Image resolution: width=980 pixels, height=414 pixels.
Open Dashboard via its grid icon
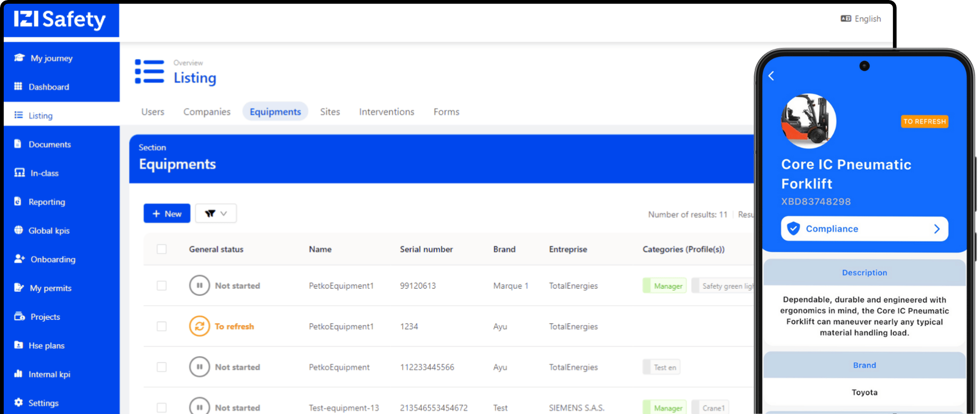[x=18, y=87]
